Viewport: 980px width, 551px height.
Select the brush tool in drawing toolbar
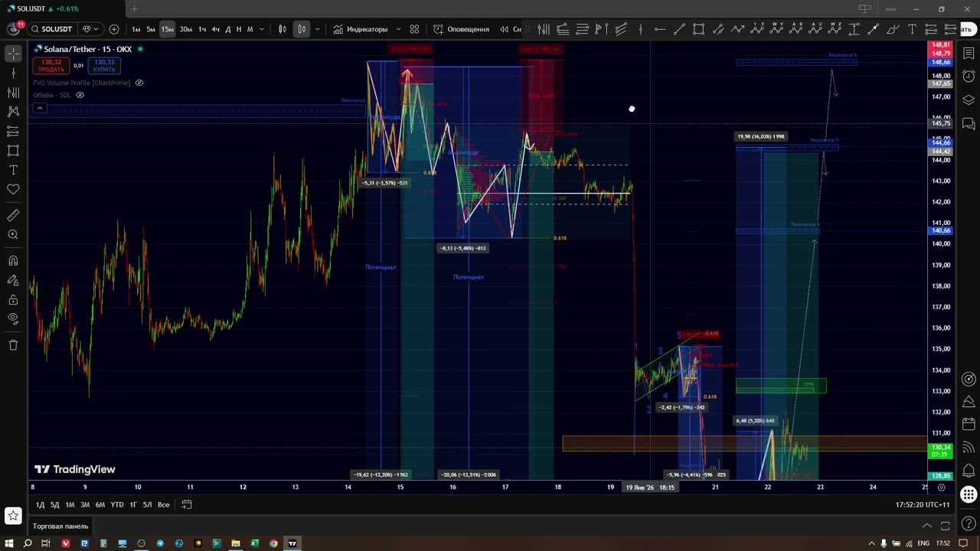893,29
